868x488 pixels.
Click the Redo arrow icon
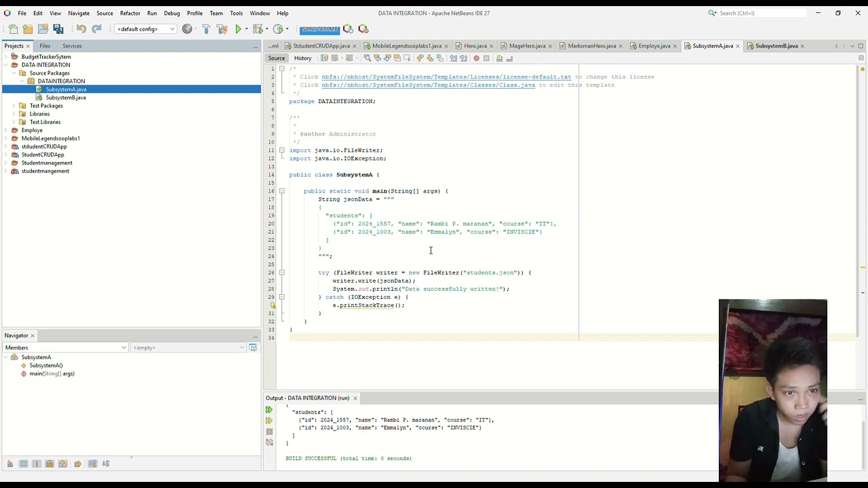click(x=96, y=29)
